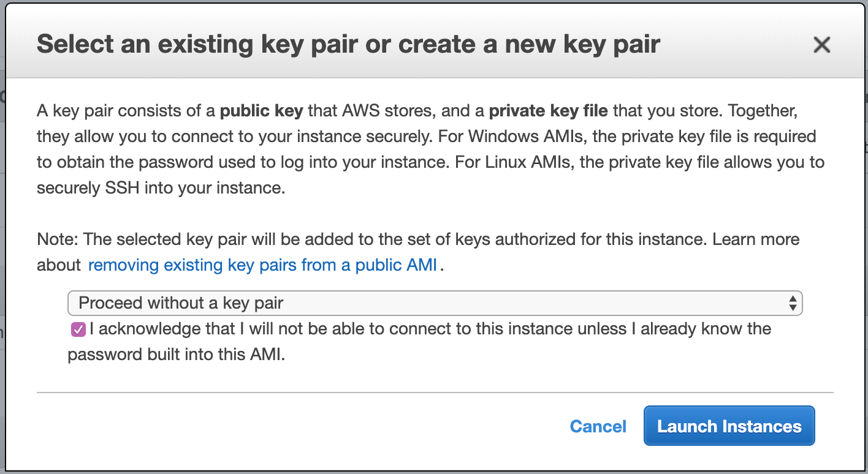Click the 'Learn more' text in the note
The width and height of the screenshot is (868, 474).
click(756, 239)
